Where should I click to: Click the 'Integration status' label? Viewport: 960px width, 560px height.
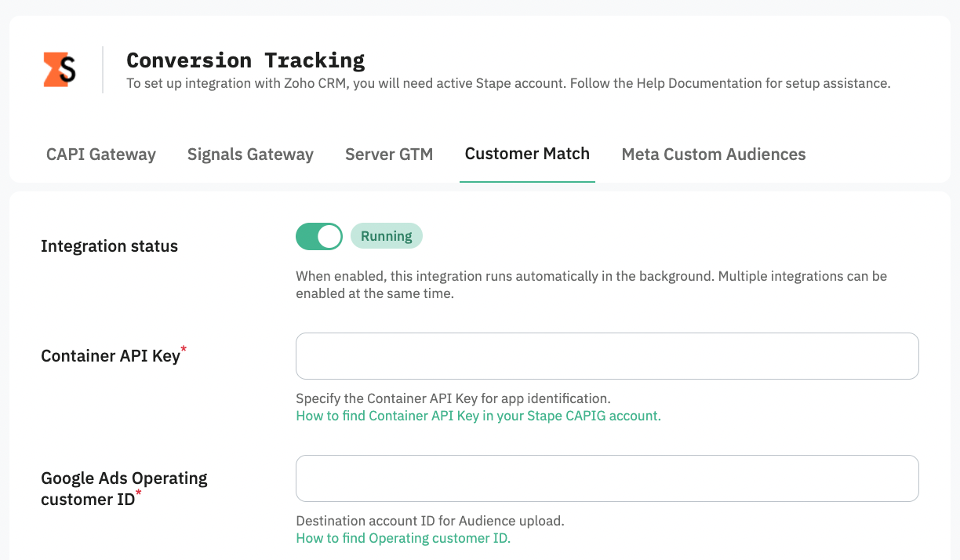(109, 246)
